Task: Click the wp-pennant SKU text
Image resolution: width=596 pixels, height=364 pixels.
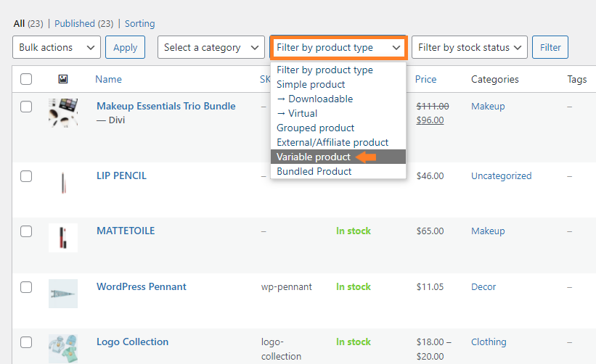Action: pyautogui.click(x=286, y=286)
